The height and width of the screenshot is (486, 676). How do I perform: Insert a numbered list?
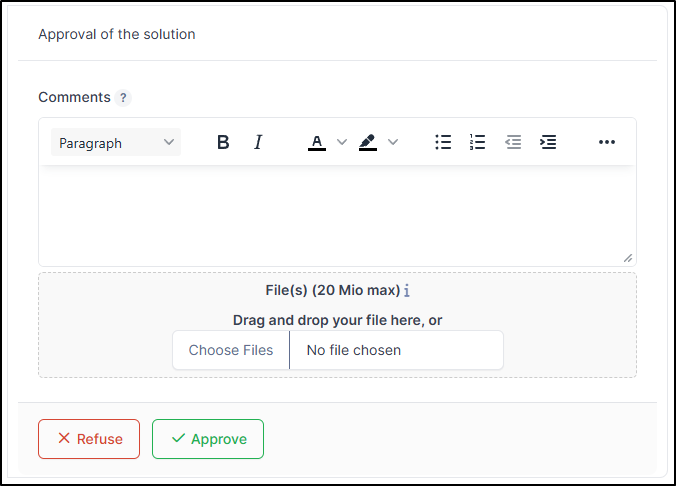tap(478, 143)
